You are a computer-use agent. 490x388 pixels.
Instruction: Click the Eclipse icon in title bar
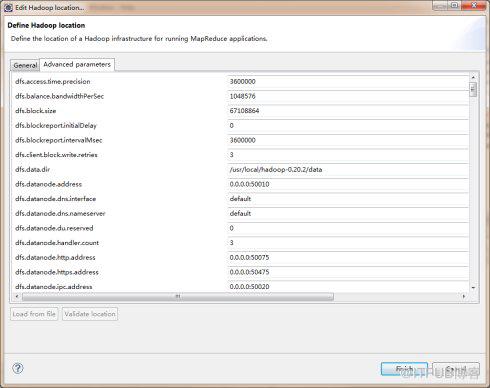pyautogui.click(x=8, y=7)
